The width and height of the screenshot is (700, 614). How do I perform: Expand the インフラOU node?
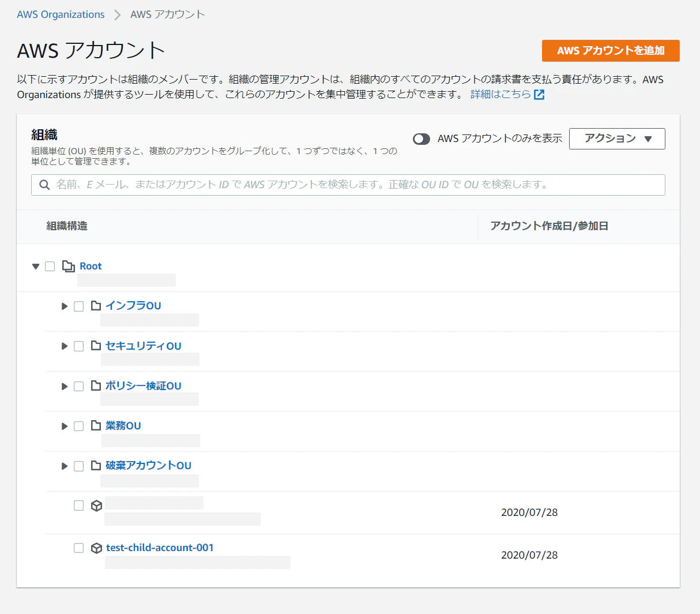[x=65, y=306]
